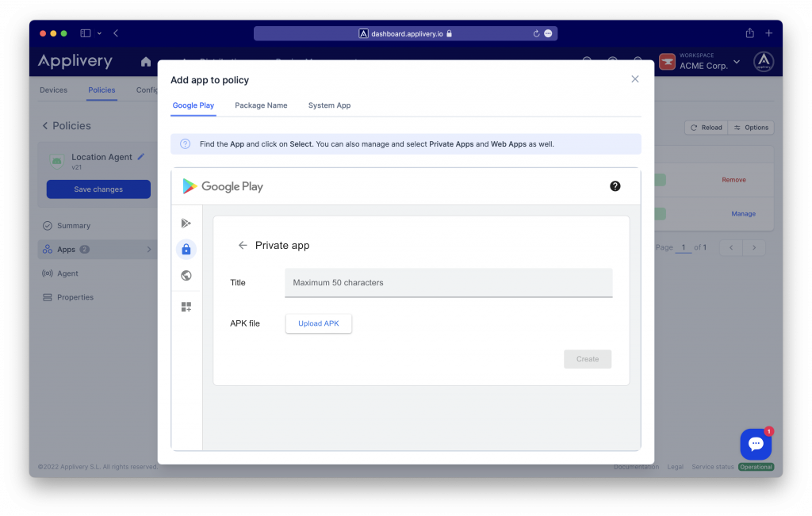Image resolution: width=812 pixels, height=516 pixels.
Task: Click the dashboard.applivery.io address bar
Action: tap(405, 33)
